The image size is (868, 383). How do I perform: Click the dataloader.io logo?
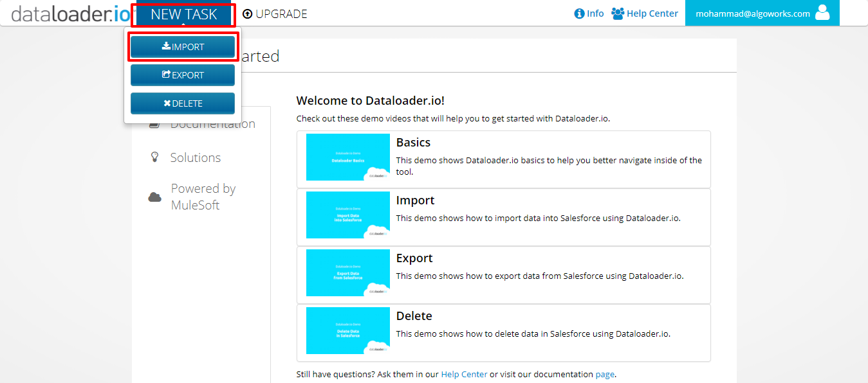click(x=69, y=13)
